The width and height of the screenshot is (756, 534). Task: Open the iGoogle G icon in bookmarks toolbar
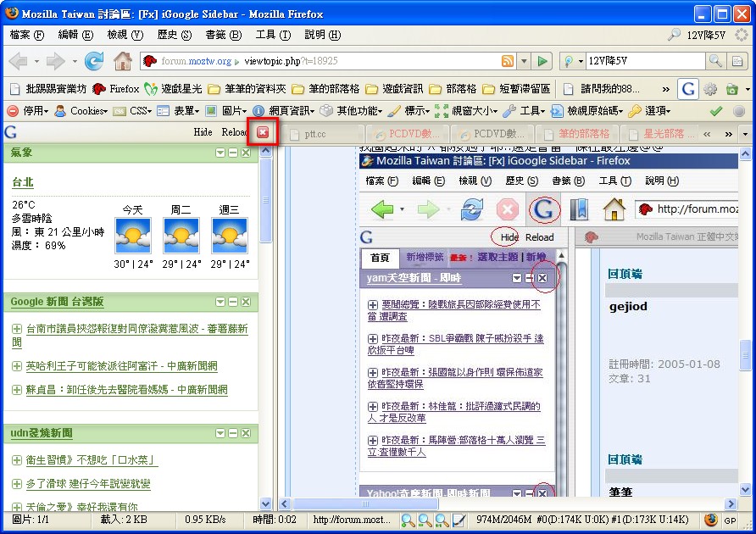pos(687,88)
